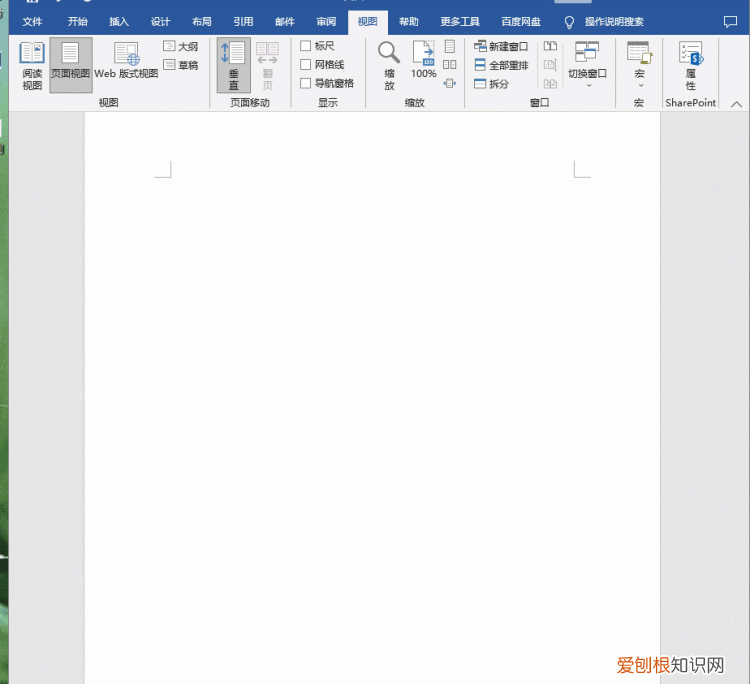Select Outline view (大纲)
Image resolution: width=750 pixels, height=684 pixels.
tap(180, 47)
